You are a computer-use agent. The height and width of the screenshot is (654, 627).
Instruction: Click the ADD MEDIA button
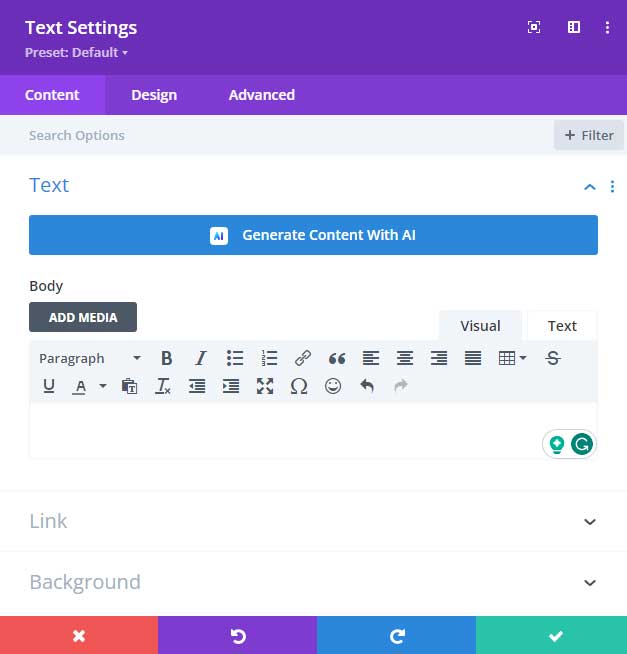[83, 317]
